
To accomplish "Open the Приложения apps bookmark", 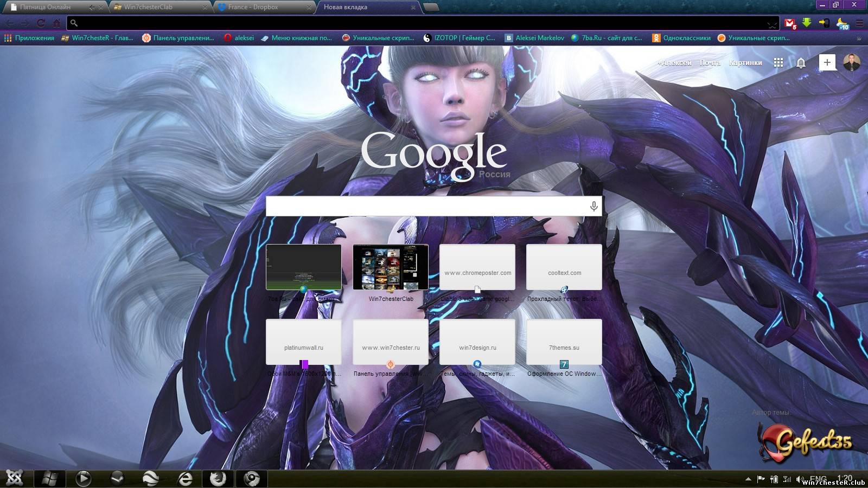I will point(29,38).
